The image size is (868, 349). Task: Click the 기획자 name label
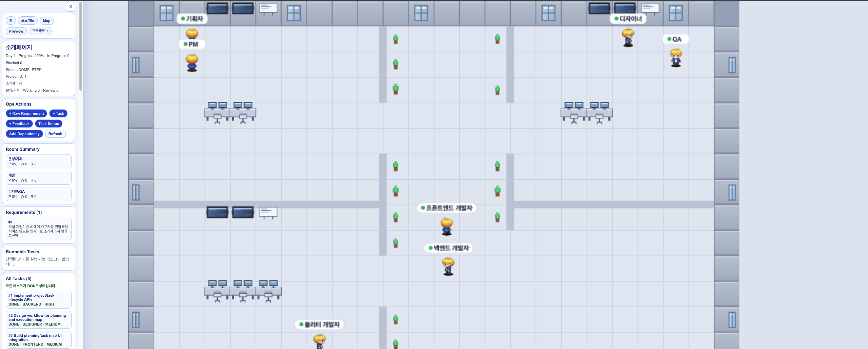(192, 19)
